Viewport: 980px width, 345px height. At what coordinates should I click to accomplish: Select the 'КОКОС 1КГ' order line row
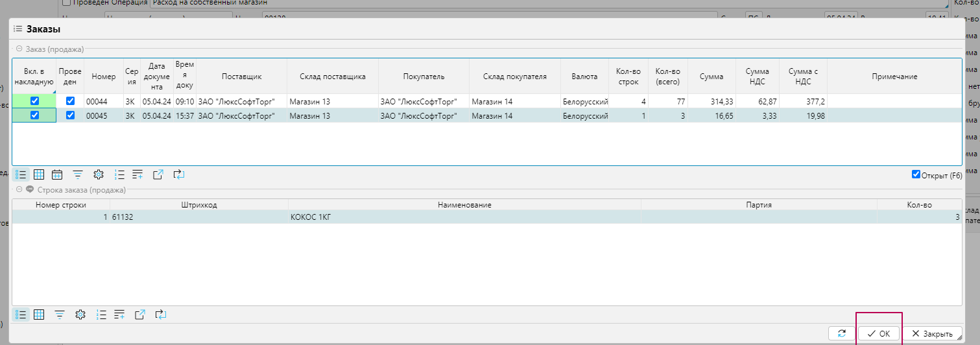tap(464, 217)
